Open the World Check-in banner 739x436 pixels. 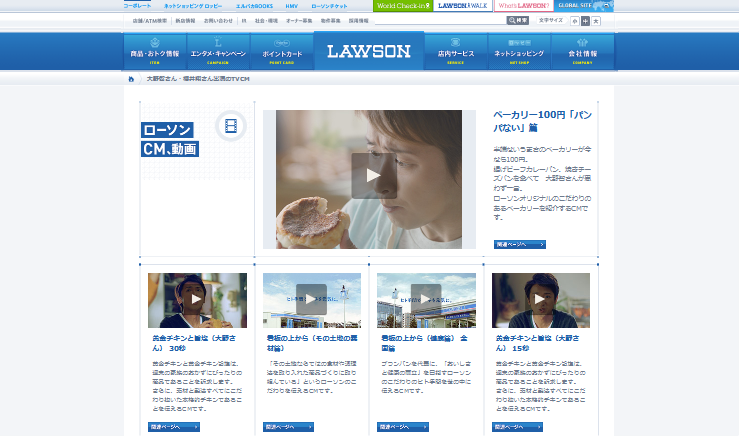point(403,6)
